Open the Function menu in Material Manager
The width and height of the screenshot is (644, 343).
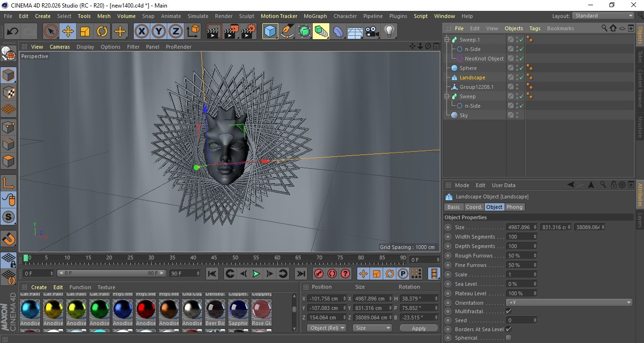[80, 287]
